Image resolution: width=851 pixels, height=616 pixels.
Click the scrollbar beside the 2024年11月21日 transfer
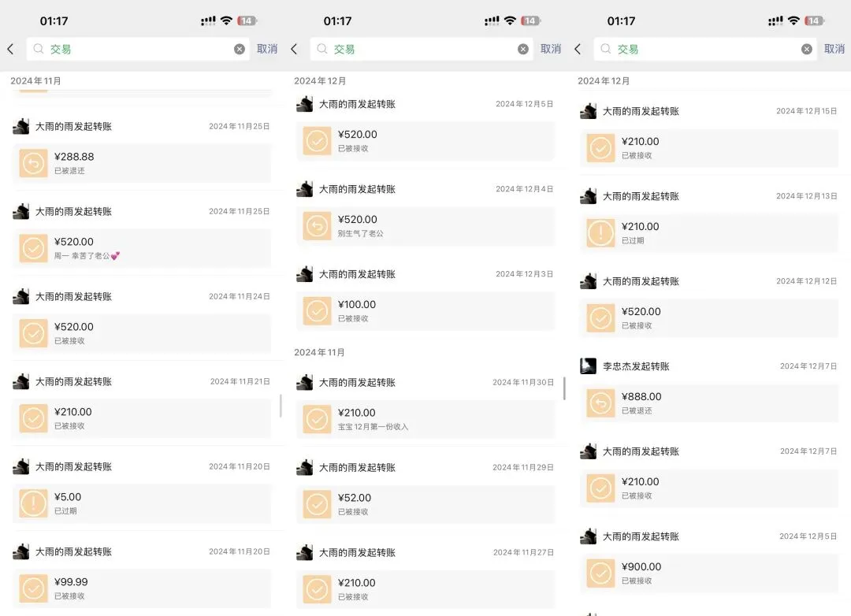pyautogui.click(x=281, y=406)
